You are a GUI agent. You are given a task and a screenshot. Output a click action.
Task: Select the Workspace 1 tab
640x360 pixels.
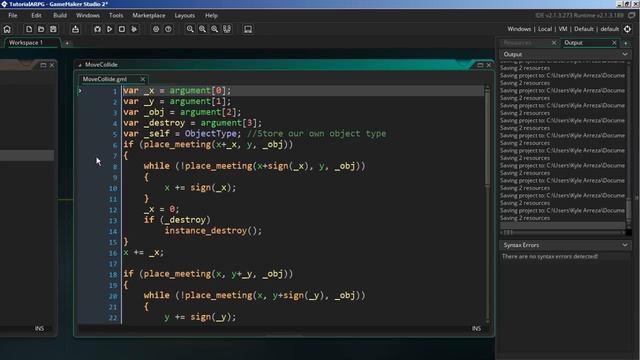tap(32, 43)
